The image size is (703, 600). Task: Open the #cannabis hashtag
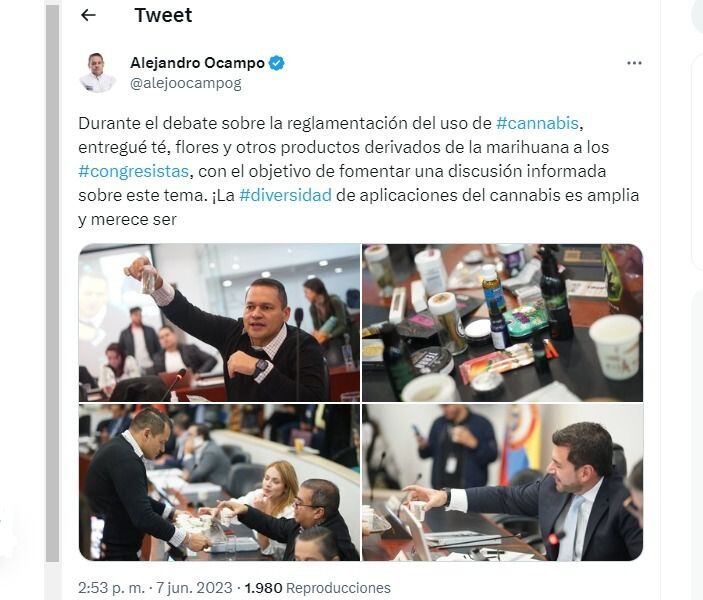tap(537, 123)
